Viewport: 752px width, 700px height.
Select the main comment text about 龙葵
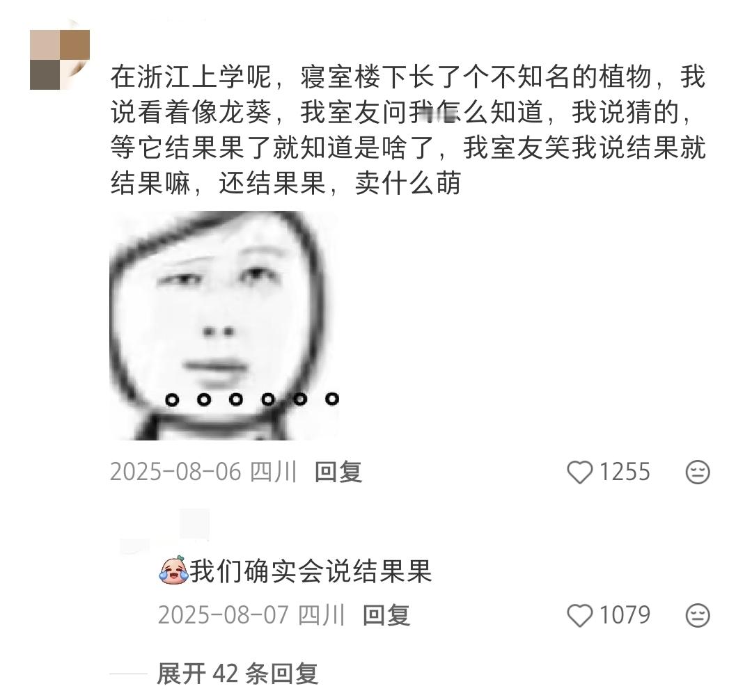[x=407, y=130]
